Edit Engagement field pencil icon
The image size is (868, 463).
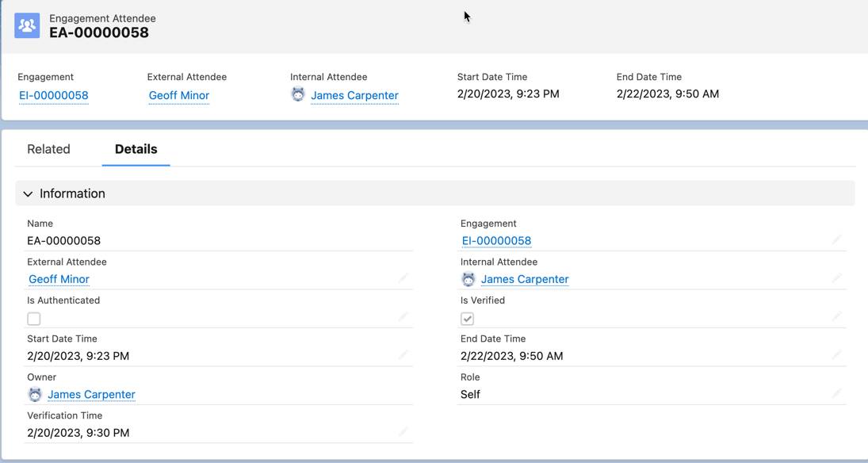[836, 239]
